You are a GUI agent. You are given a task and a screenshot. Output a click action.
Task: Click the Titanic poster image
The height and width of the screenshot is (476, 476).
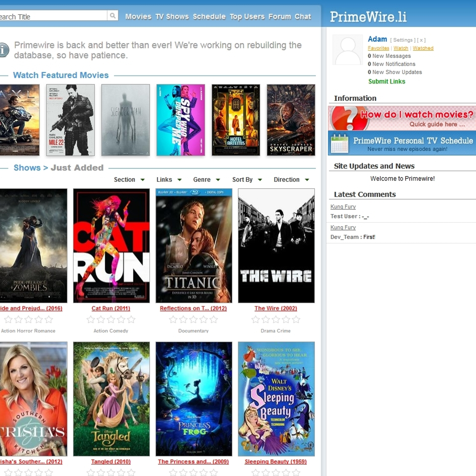(194, 246)
